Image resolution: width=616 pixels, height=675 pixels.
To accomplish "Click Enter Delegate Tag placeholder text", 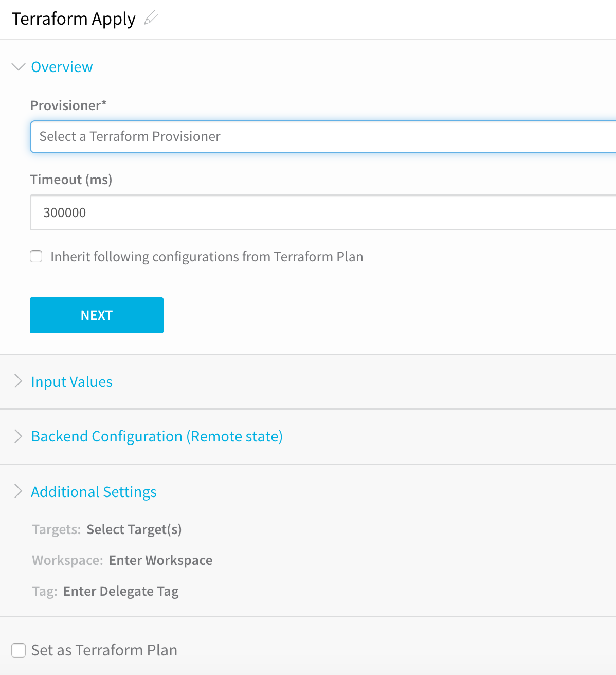I will [121, 591].
